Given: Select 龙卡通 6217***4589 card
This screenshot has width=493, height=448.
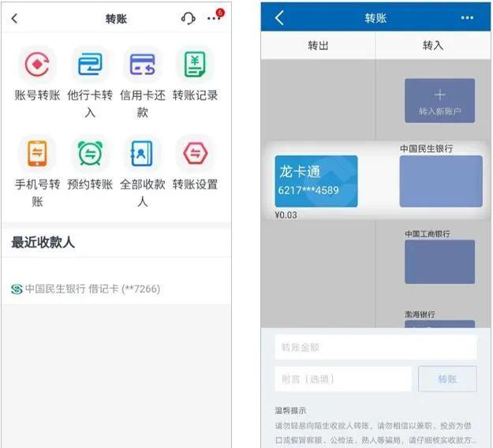Looking at the screenshot, I should 316,181.
